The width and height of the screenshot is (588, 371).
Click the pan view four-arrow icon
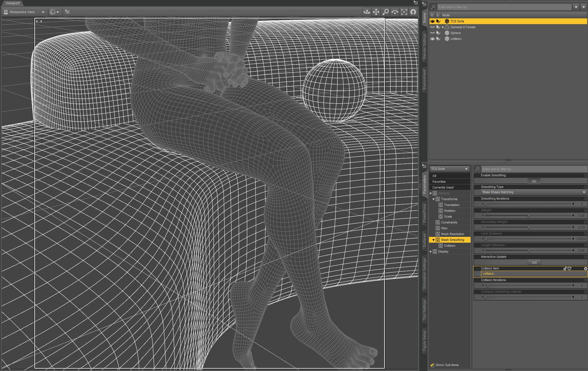click(376, 12)
